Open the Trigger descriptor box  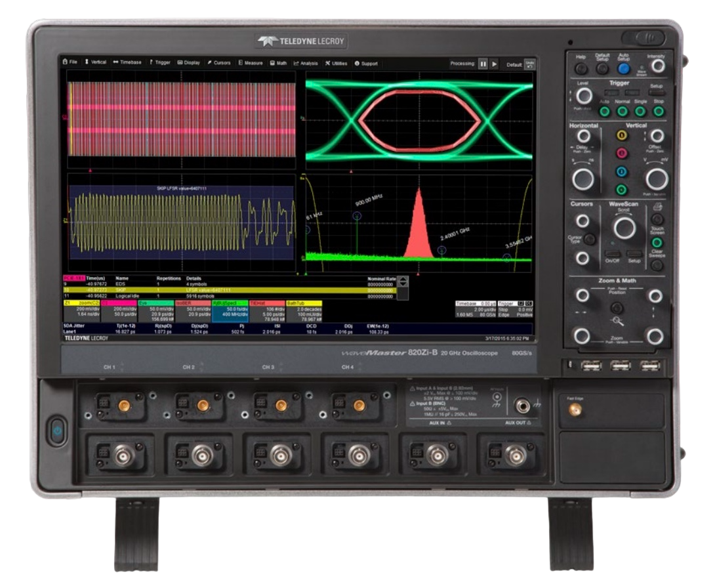(516, 309)
